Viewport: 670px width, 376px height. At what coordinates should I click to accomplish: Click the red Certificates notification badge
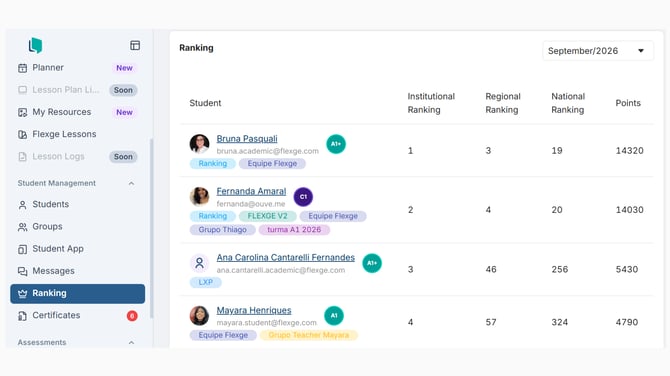[132, 316]
